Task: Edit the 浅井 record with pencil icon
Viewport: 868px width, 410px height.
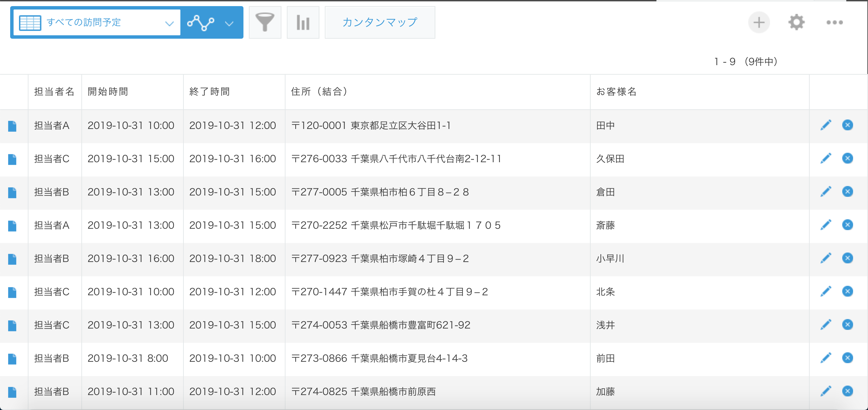Action: pos(826,324)
